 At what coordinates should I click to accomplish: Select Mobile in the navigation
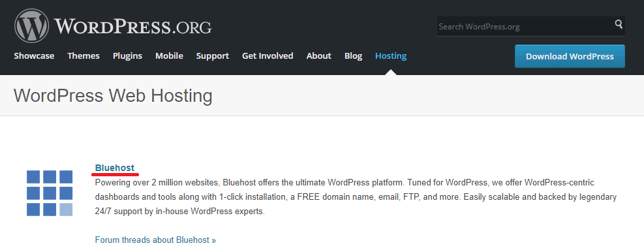(169, 56)
